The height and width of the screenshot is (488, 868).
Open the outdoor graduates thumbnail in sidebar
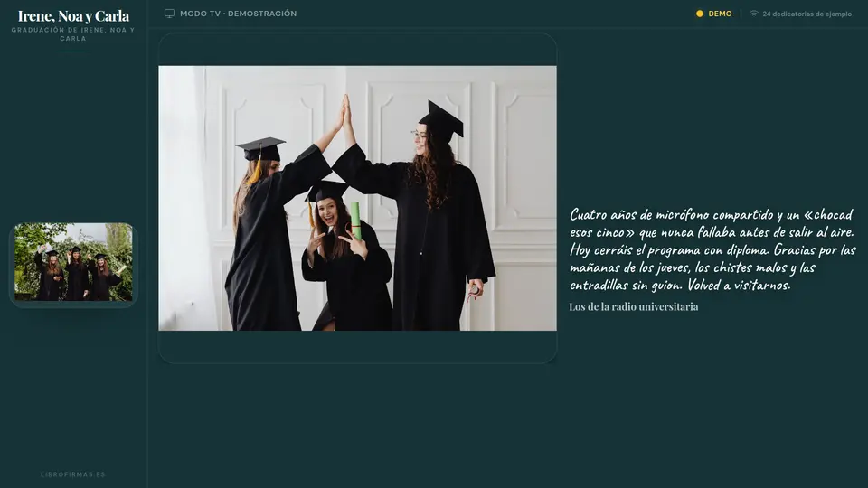tap(73, 262)
